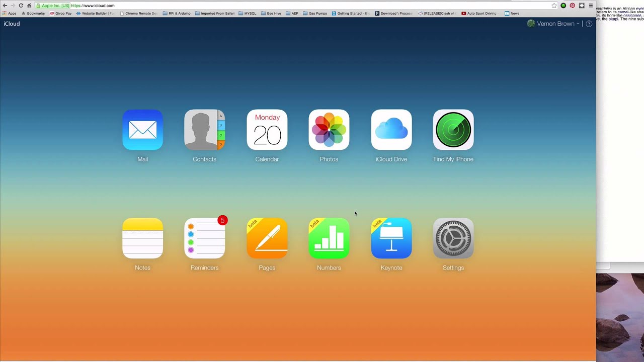The image size is (644, 362).
Task: Click the iCloud title at top left
Action: (12, 24)
